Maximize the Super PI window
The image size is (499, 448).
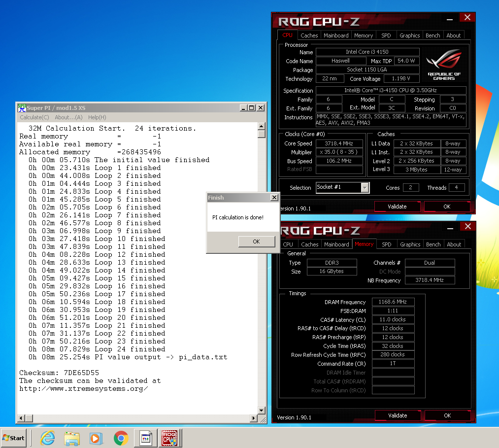pos(251,108)
